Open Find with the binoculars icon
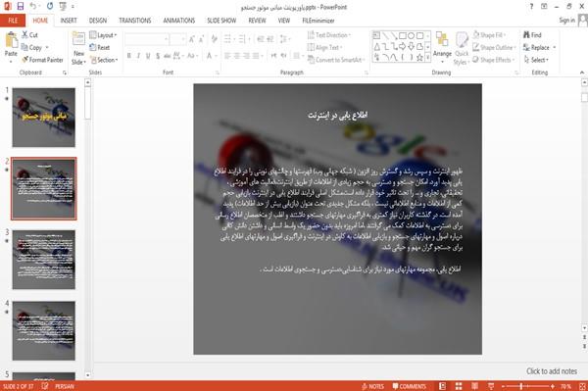 coord(532,35)
